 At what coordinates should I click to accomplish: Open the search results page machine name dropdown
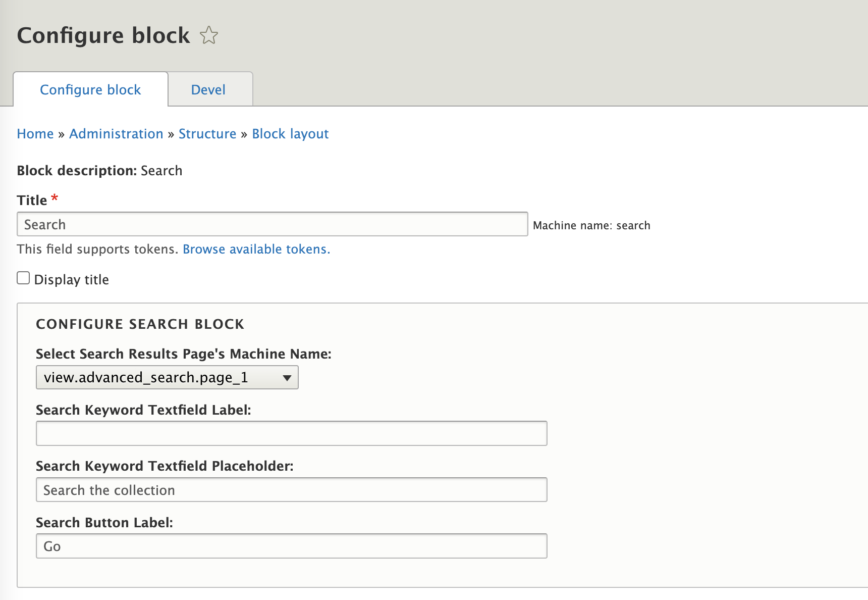click(x=167, y=378)
